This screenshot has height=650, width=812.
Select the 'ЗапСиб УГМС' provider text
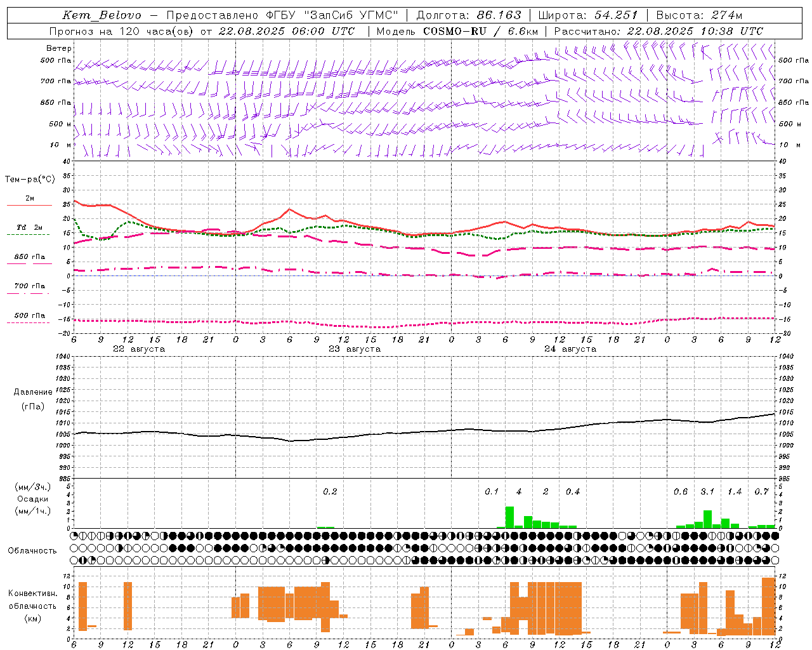click(350, 15)
